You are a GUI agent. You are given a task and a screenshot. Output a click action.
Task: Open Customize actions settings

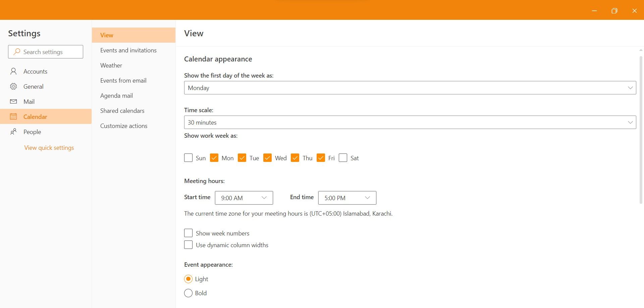coord(123,126)
